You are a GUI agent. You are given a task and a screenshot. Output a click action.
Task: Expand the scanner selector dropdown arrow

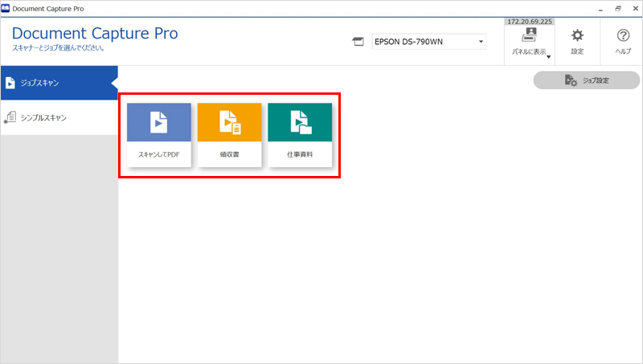click(x=481, y=42)
